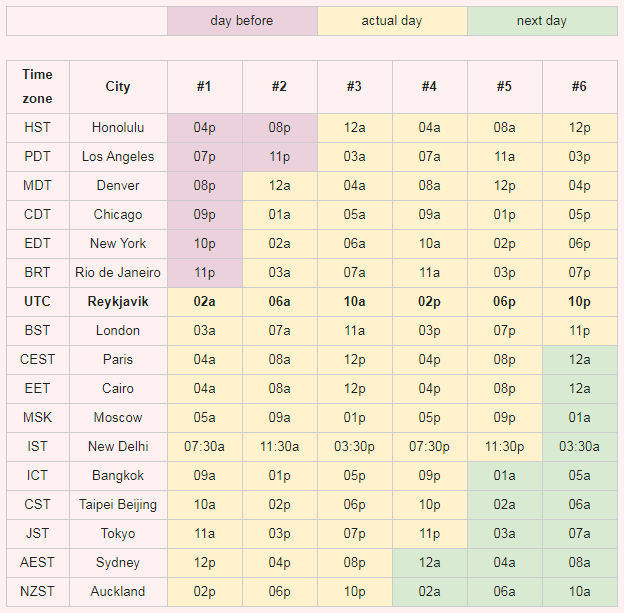Click Denver's #2 time '12a'
Screen dimensions: 624x613
tap(280, 186)
